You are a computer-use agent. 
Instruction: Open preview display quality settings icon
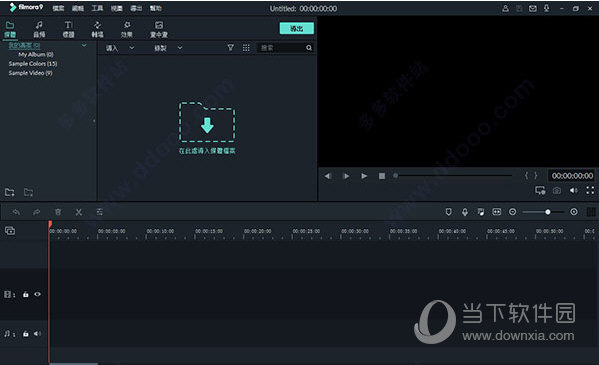540,190
